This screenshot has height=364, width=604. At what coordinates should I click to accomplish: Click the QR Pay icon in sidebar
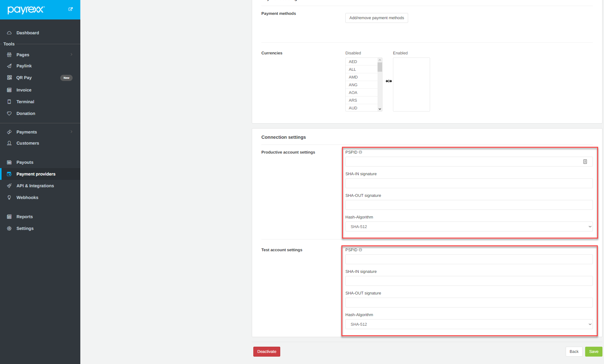click(x=9, y=78)
